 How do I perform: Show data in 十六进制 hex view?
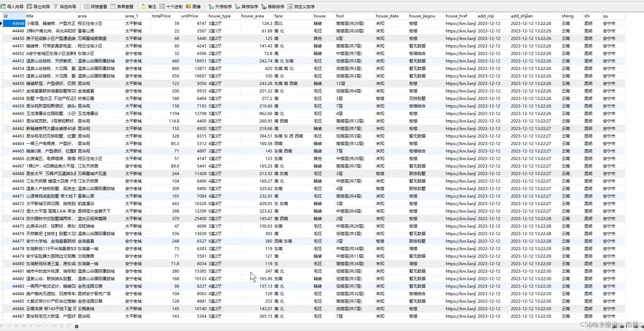pos(171,6)
